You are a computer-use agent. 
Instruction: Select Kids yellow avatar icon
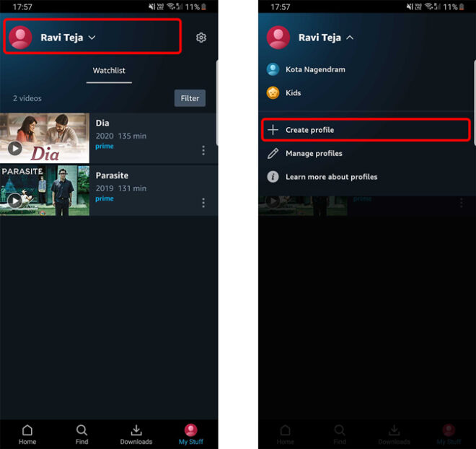coord(273,92)
